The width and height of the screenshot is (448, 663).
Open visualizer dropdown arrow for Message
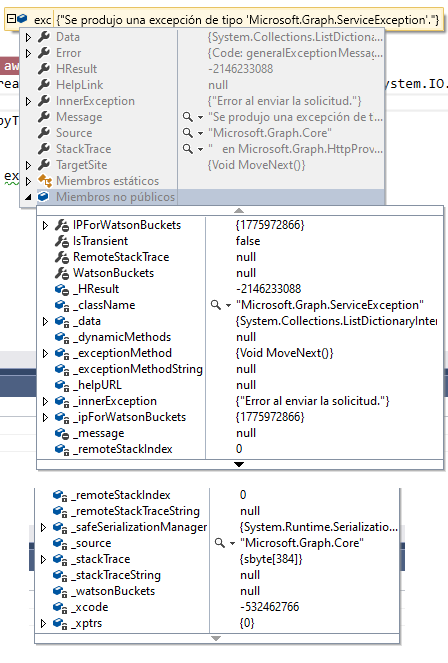point(200,118)
